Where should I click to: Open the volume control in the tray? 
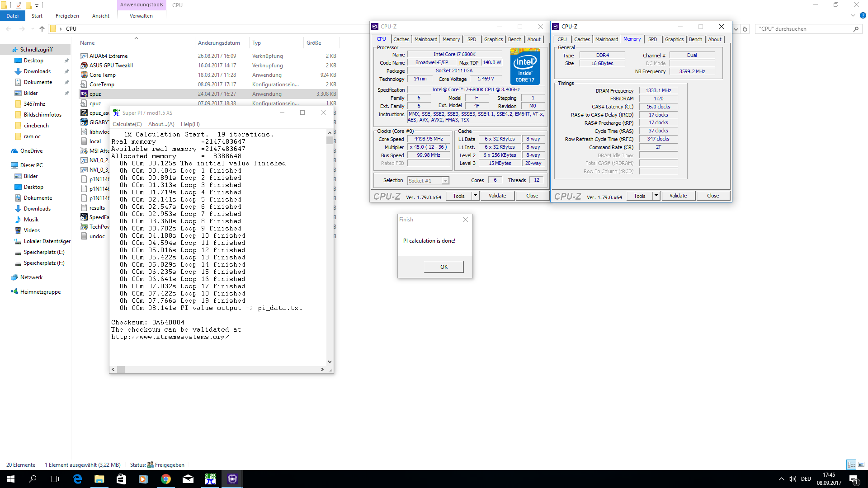point(792,479)
